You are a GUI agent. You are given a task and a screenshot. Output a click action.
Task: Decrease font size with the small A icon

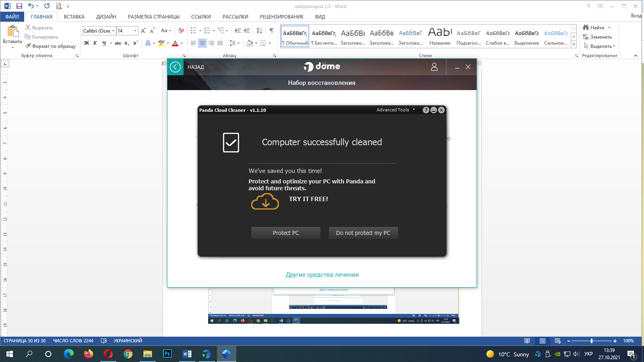tap(152, 31)
